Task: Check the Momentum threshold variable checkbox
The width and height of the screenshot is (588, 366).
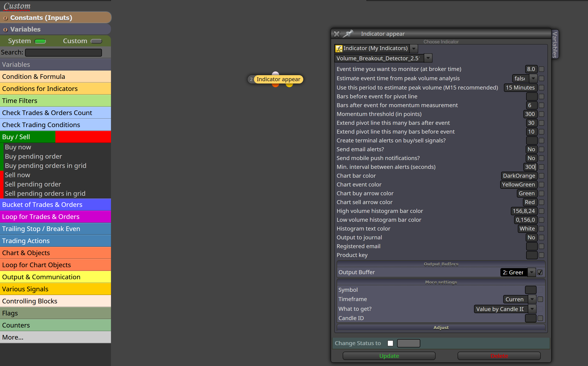Action: pos(542,114)
